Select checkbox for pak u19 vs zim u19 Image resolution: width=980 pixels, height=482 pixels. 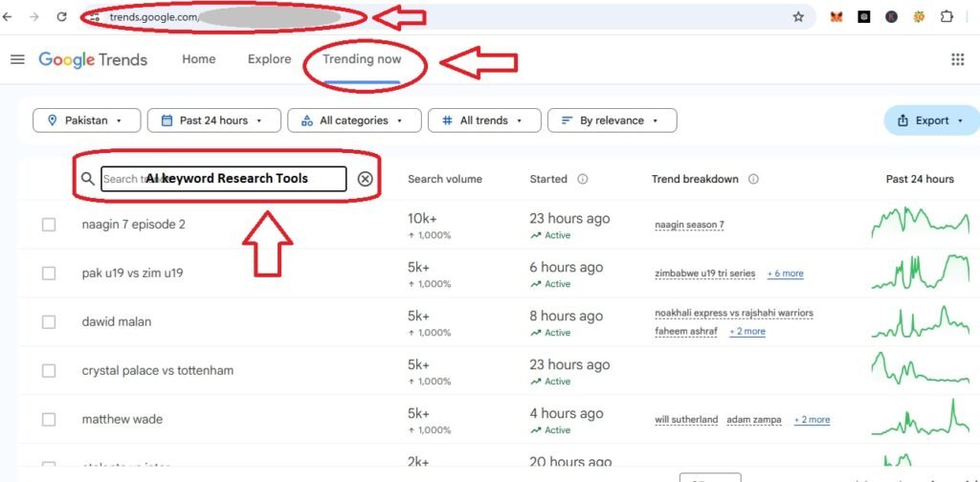[x=49, y=273]
